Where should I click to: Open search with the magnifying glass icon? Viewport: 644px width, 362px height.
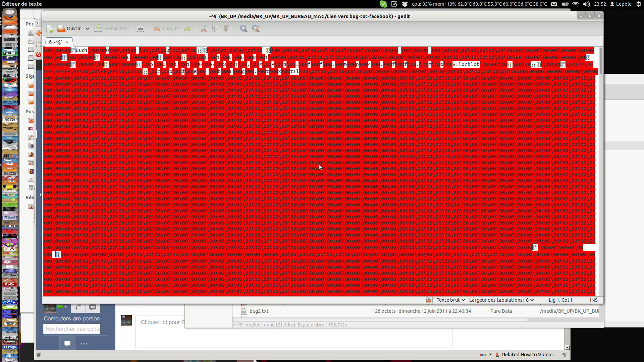pos(244,29)
